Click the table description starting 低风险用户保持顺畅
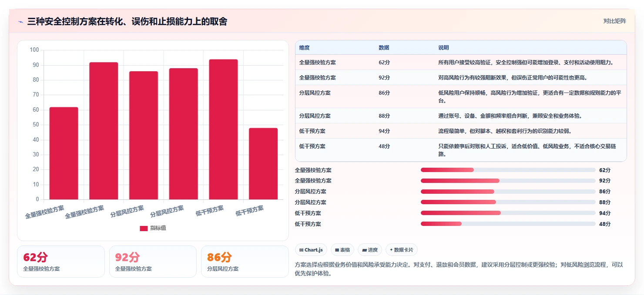Screen dimensions: 644x295 click(529, 96)
